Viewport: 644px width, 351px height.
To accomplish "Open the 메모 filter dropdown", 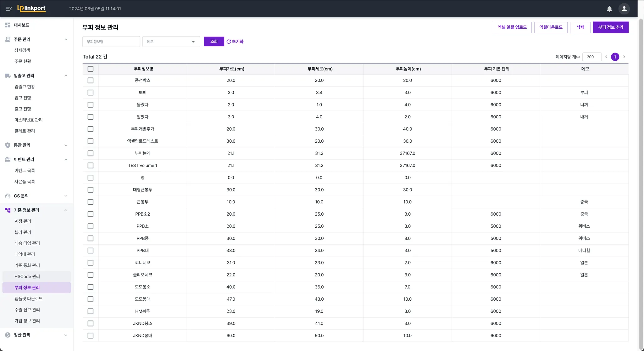I will click(x=171, y=42).
